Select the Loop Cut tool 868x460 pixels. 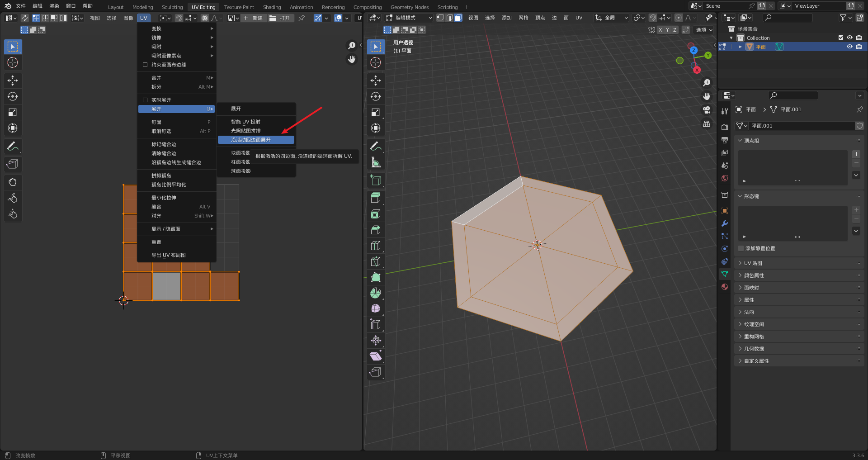(x=376, y=246)
